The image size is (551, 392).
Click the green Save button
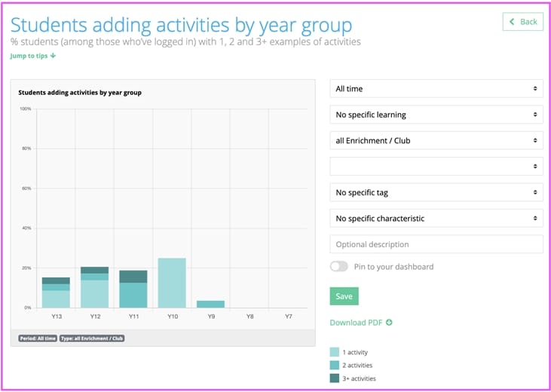[344, 296]
